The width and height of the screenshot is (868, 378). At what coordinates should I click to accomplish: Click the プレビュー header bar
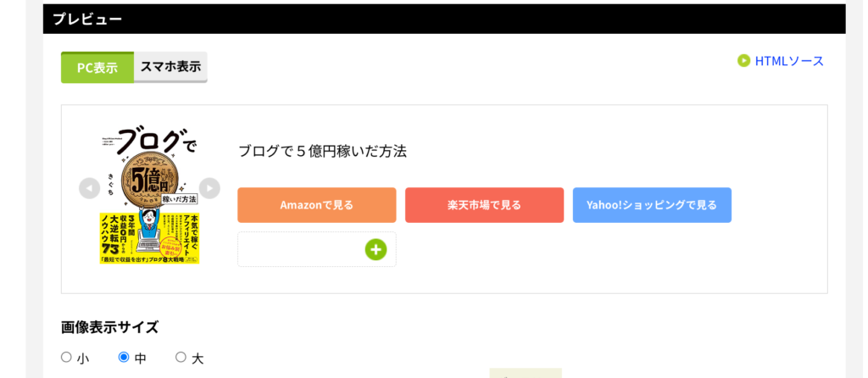tap(444, 19)
